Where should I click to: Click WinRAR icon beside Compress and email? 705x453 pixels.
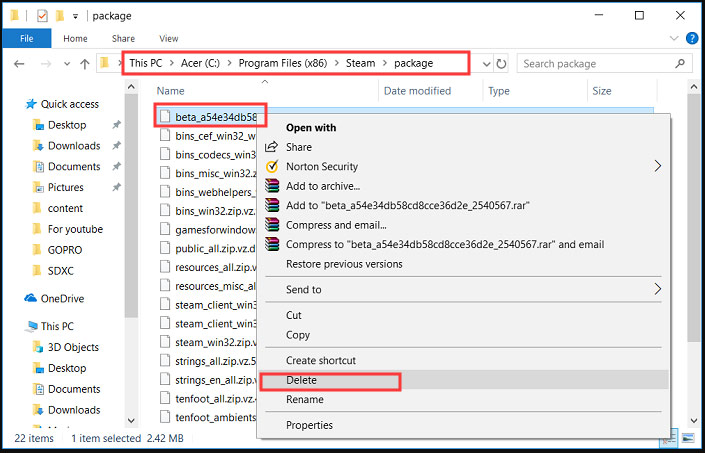(x=272, y=225)
